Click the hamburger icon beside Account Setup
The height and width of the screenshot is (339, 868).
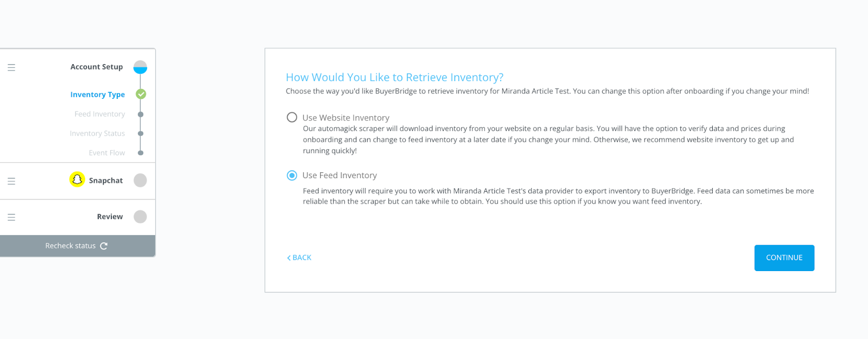pos(11,67)
